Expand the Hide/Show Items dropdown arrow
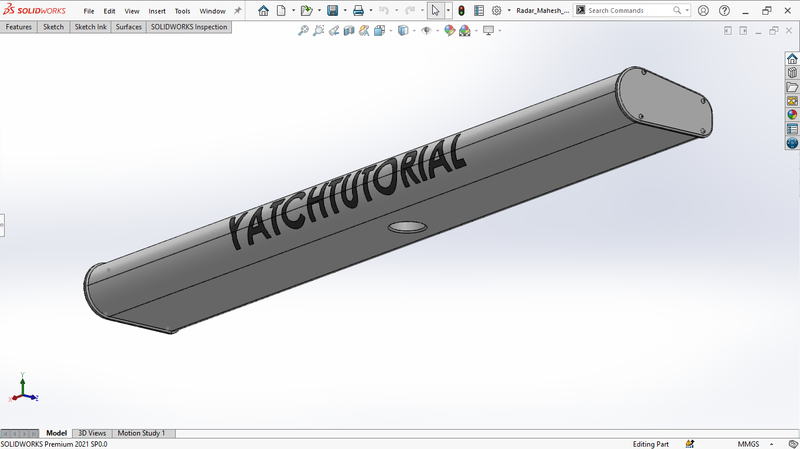 click(x=437, y=31)
